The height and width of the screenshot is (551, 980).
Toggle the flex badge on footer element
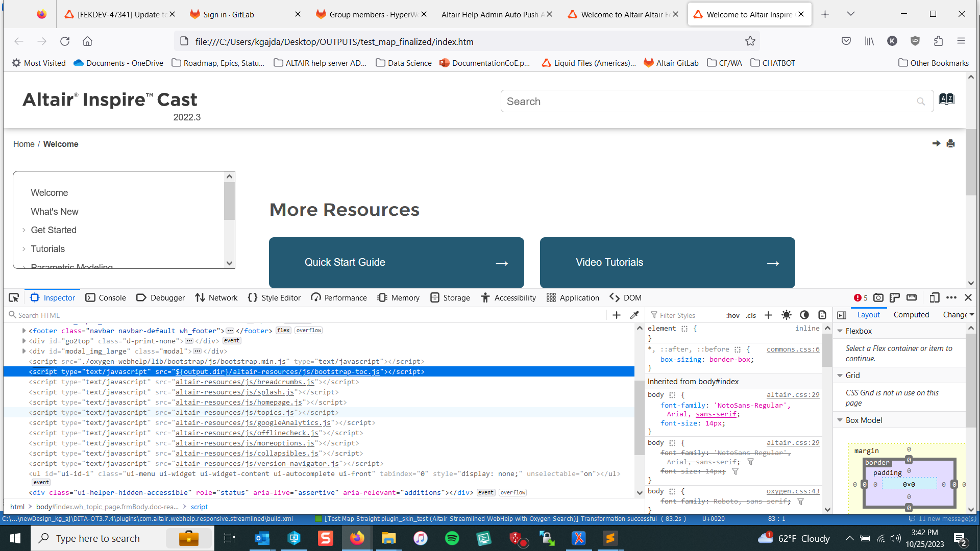pos(283,331)
